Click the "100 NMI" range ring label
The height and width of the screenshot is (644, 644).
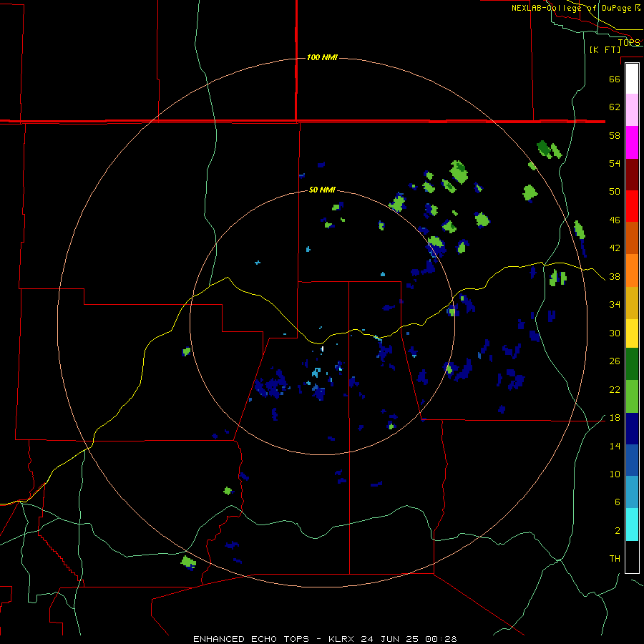322,57
